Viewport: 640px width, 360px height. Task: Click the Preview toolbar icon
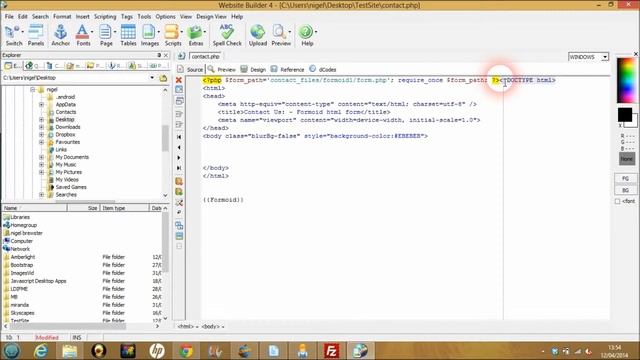pos(280,35)
